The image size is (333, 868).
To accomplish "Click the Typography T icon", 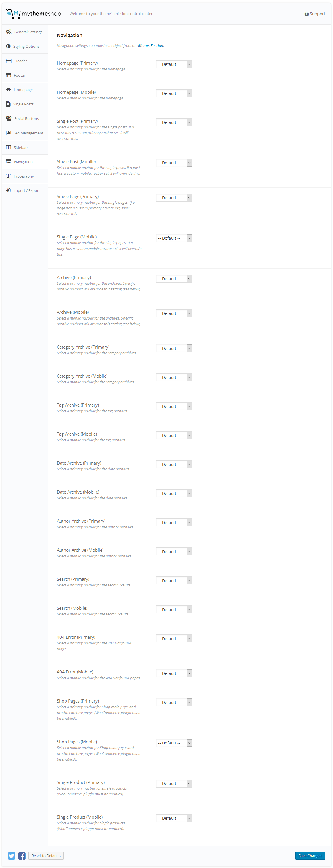I will pos(8,176).
